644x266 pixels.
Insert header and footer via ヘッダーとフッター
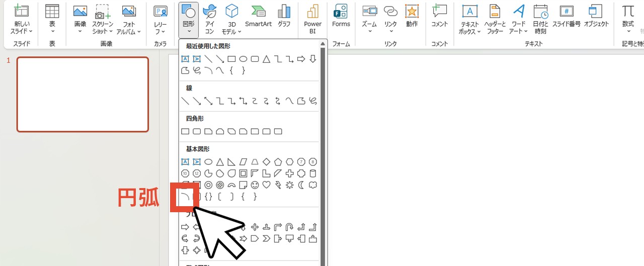495,20
